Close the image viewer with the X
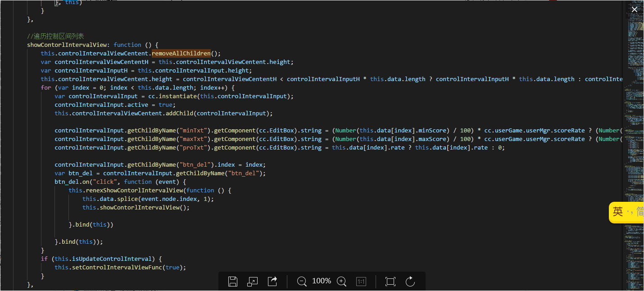 pos(635,9)
